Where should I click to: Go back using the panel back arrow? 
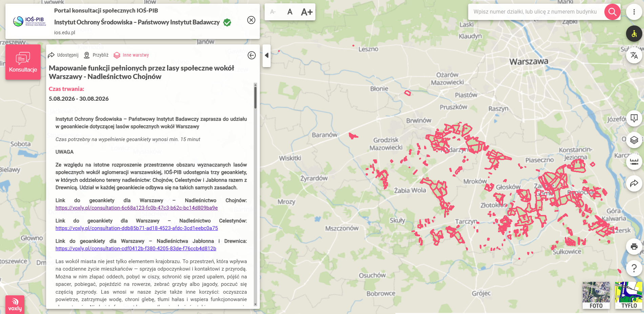point(251,55)
